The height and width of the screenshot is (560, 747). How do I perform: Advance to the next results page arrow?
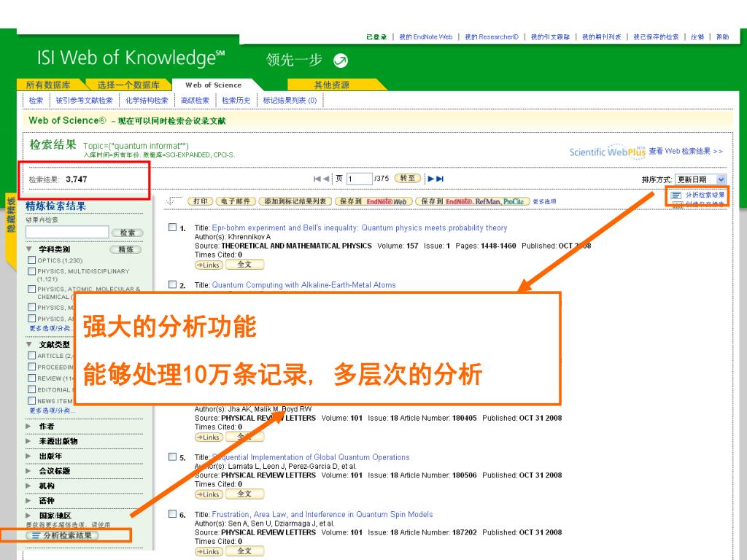(430, 179)
